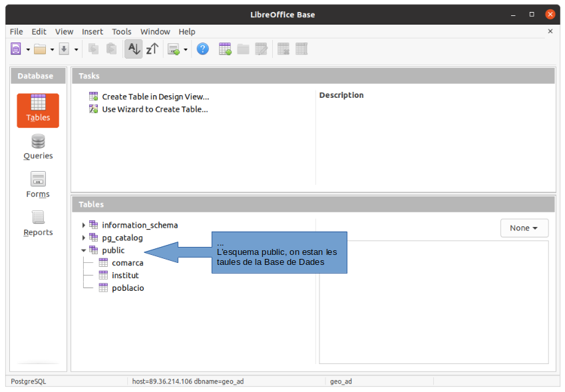Viewport: 565px width, 392px height.
Task: Select Queries in Database pane
Action: pyautogui.click(x=38, y=147)
